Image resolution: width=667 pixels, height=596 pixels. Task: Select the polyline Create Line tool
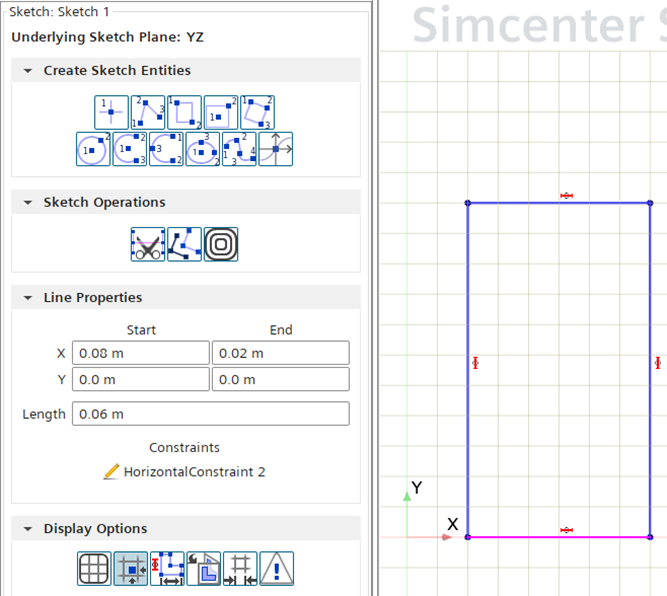click(x=148, y=112)
